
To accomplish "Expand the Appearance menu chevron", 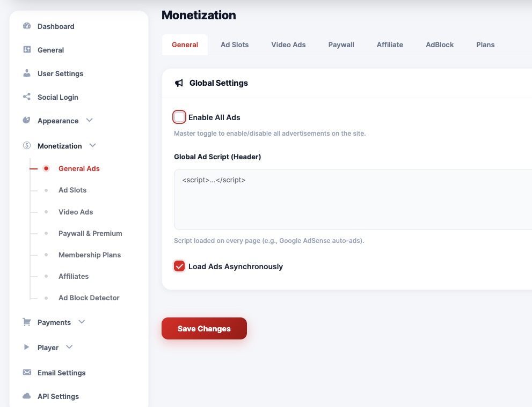I will pyautogui.click(x=90, y=121).
